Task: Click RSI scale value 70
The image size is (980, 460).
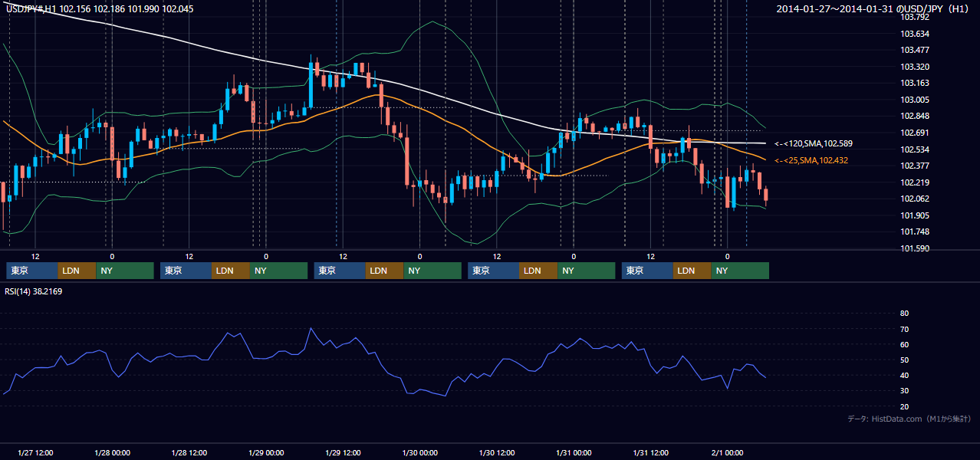Action: pos(904,329)
